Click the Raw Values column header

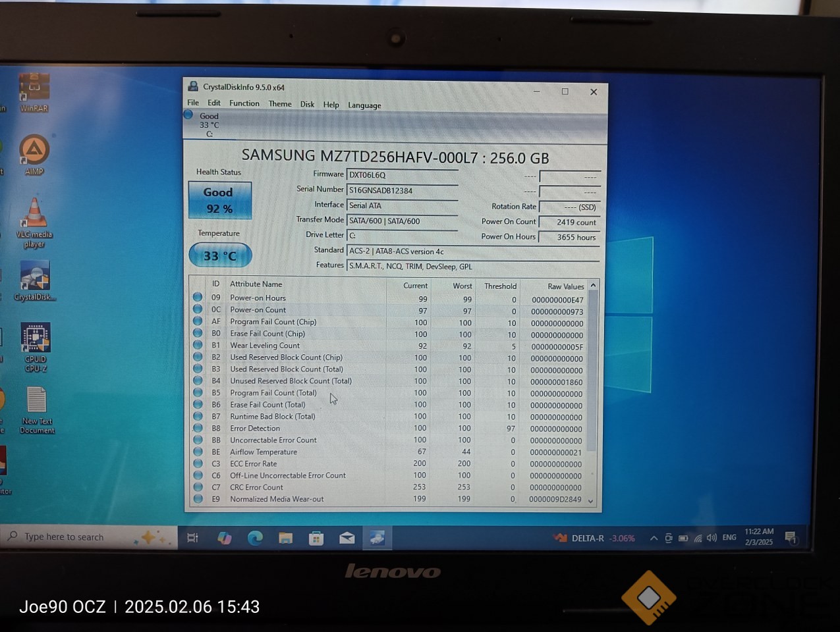tap(565, 286)
